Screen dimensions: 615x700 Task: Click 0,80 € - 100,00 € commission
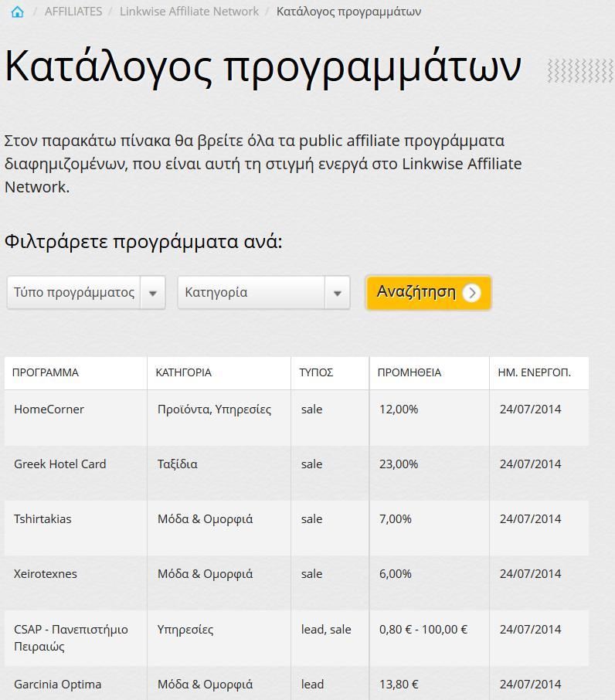pos(423,630)
